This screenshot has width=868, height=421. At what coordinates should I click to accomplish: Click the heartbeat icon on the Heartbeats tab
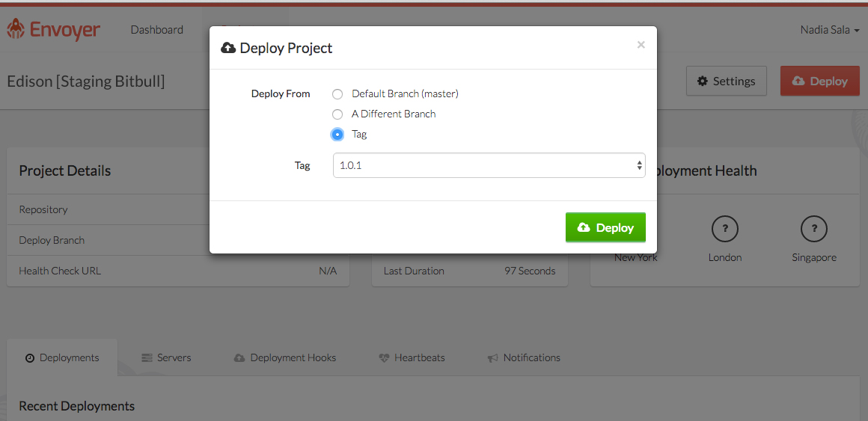point(384,358)
